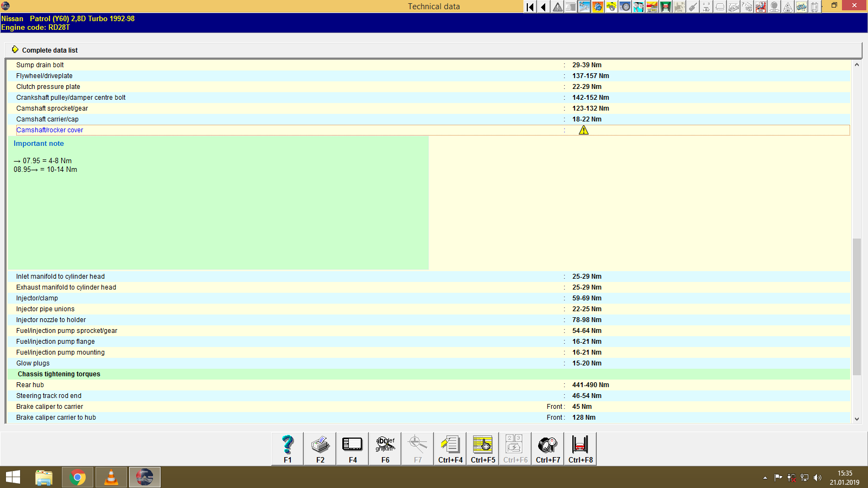Look up abbreviations with the F6 icon

click(385, 448)
